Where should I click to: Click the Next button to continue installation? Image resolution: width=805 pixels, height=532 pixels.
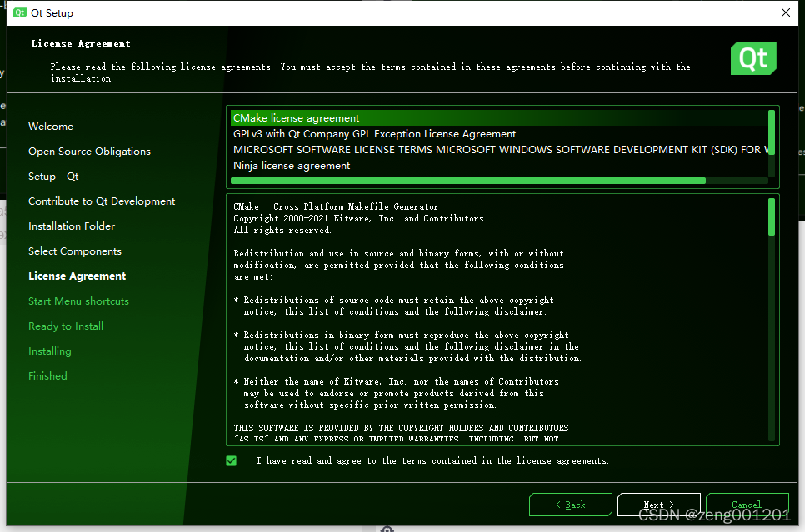(x=658, y=504)
